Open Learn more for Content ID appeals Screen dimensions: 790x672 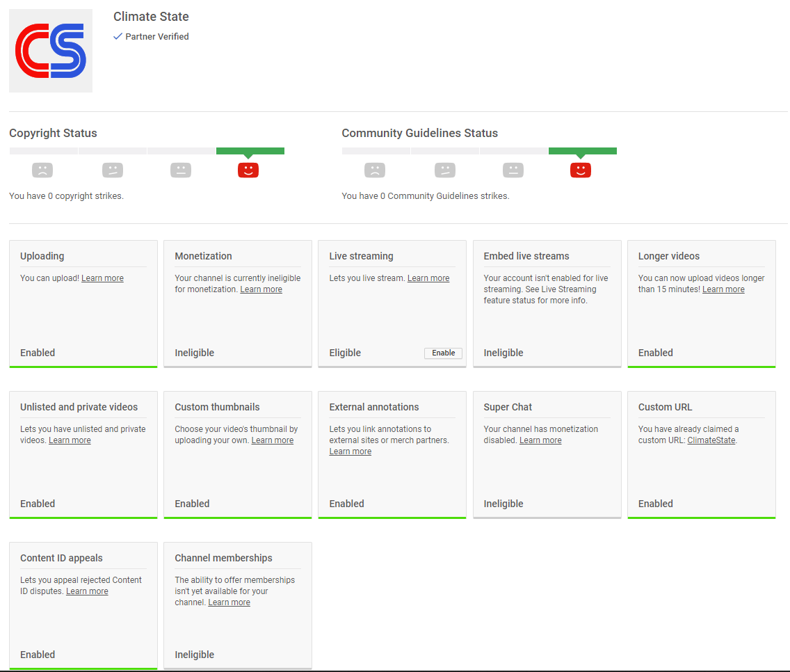87,591
